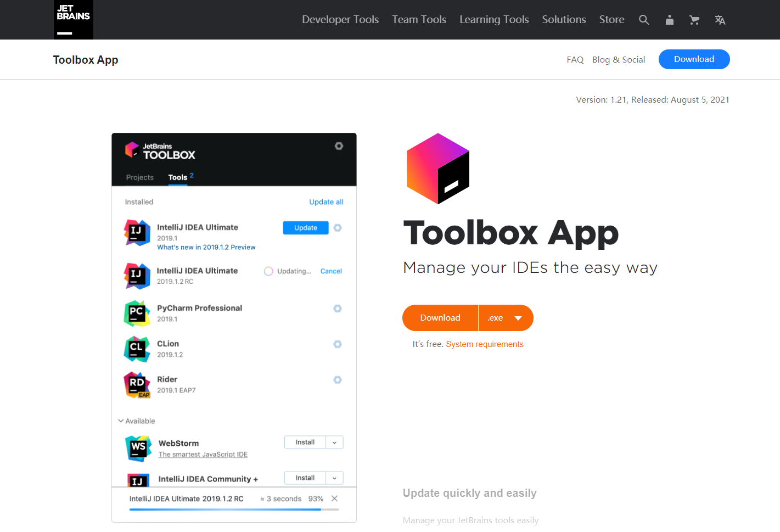Click the Installed section label
Image resolution: width=780 pixels, height=532 pixels.
tap(139, 202)
